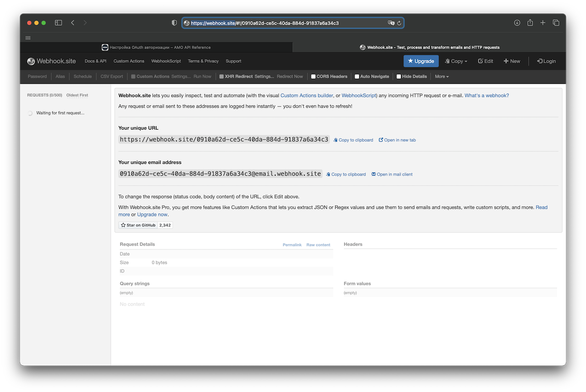Click the page reload icon in address bar
Screen dimensions: 586x392
click(399, 23)
